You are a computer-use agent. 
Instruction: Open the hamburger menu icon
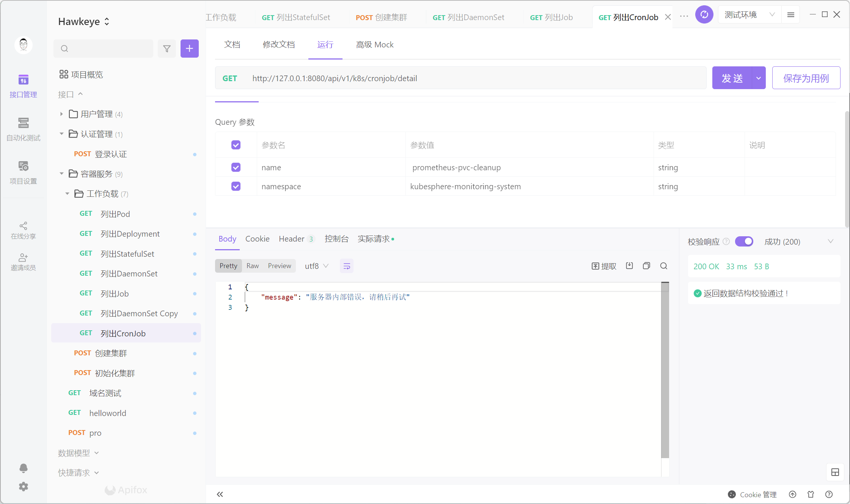pos(791,15)
